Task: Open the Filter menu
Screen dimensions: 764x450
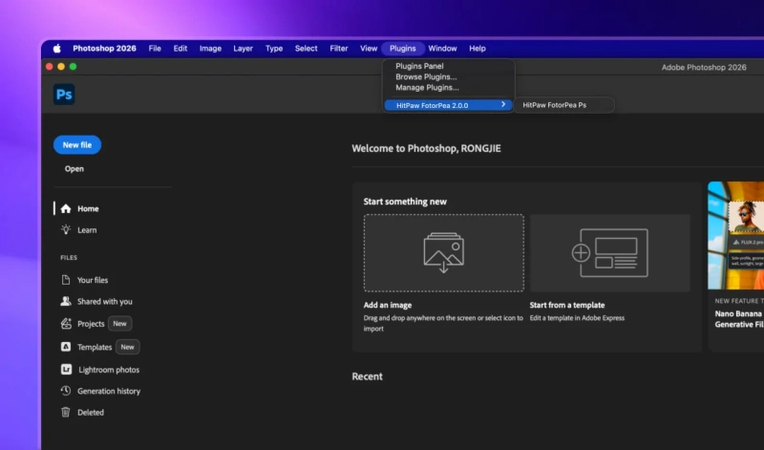Action: (339, 48)
